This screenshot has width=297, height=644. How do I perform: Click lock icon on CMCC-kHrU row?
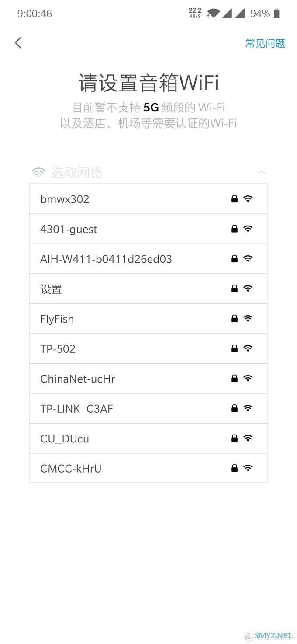tap(235, 468)
